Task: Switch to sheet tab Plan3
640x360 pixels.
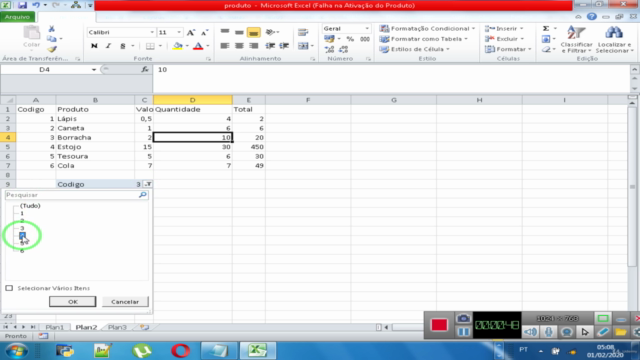Action: click(x=117, y=327)
